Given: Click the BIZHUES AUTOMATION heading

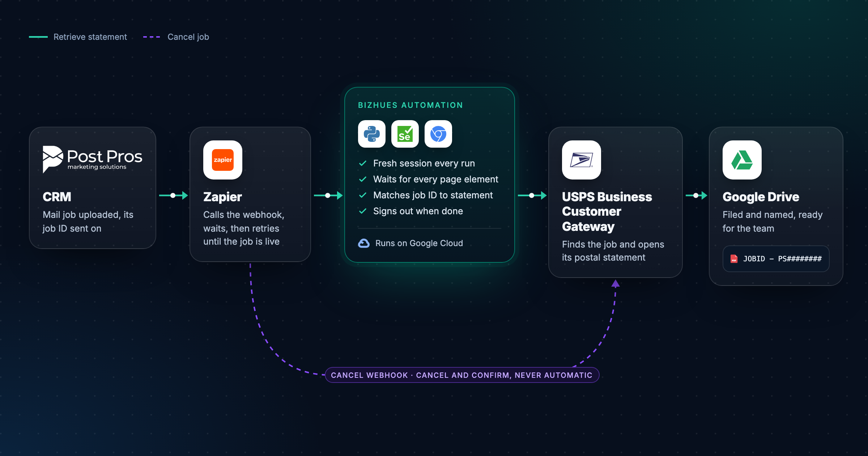Looking at the screenshot, I should click(x=410, y=105).
